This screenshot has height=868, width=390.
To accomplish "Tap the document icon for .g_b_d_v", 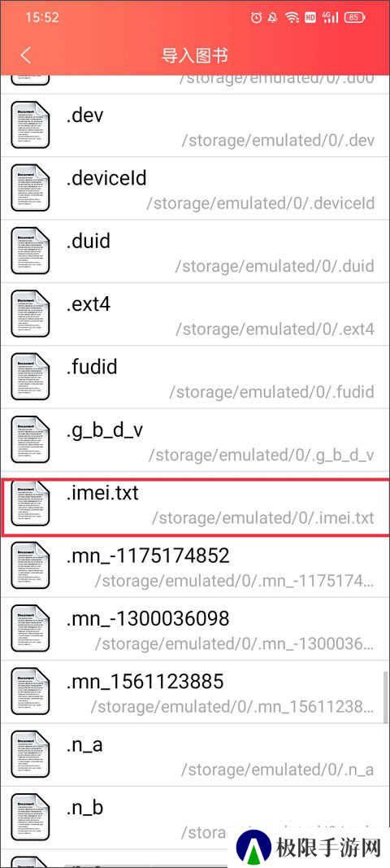I will [x=31, y=439].
